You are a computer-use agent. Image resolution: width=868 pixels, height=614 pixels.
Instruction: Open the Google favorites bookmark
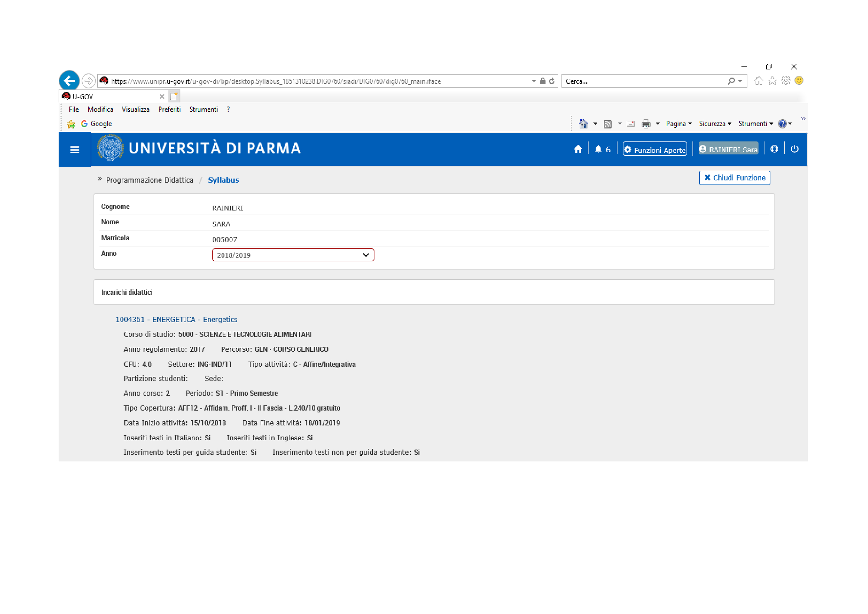click(97, 124)
